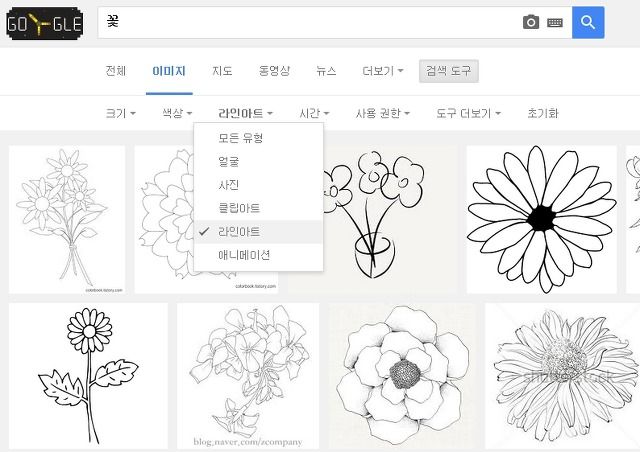Open the dahlia outline thumbnail behind the menu
This screenshot has width=640, height=452.
coord(164,219)
